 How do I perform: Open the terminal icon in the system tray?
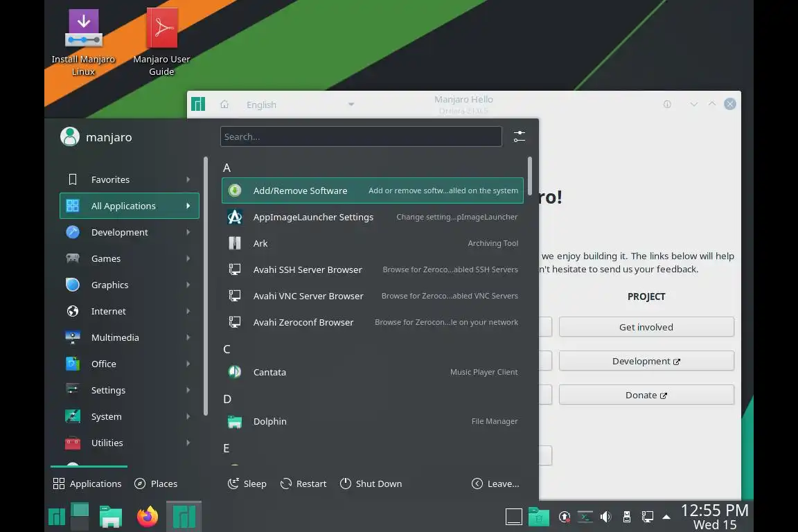tap(585, 517)
